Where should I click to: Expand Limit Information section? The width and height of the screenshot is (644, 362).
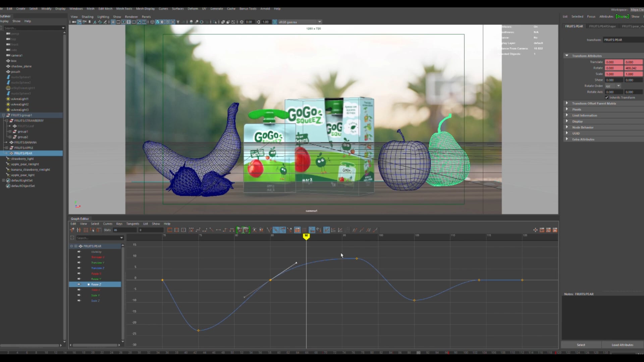(x=567, y=115)
